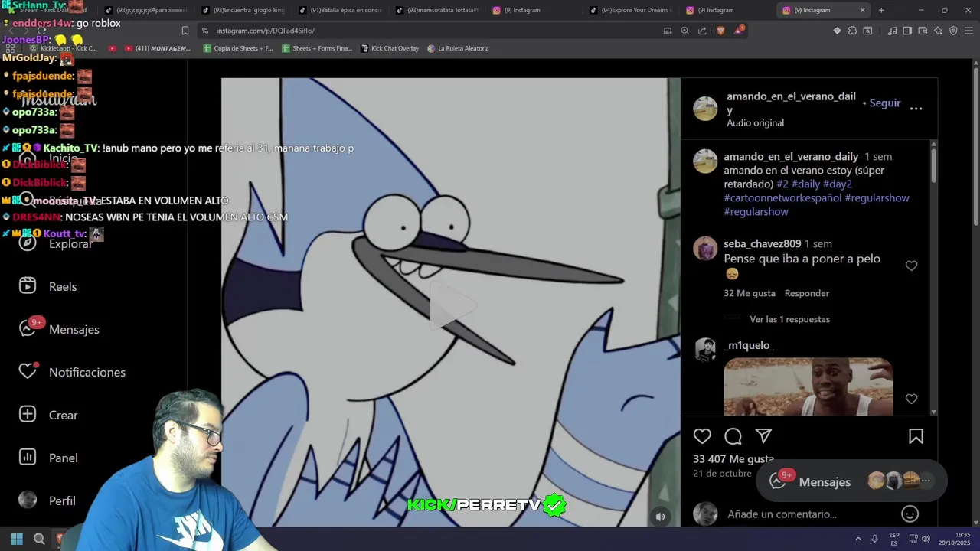Like _m1quelo_'s GIF comment
This screenshot has width=980, height=551.
point(911,399)
